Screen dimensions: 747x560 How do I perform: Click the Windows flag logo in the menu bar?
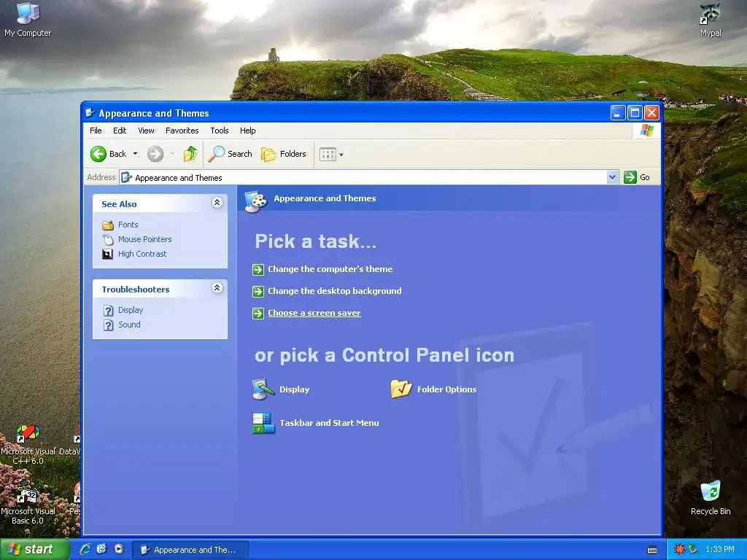click(646, 130)
